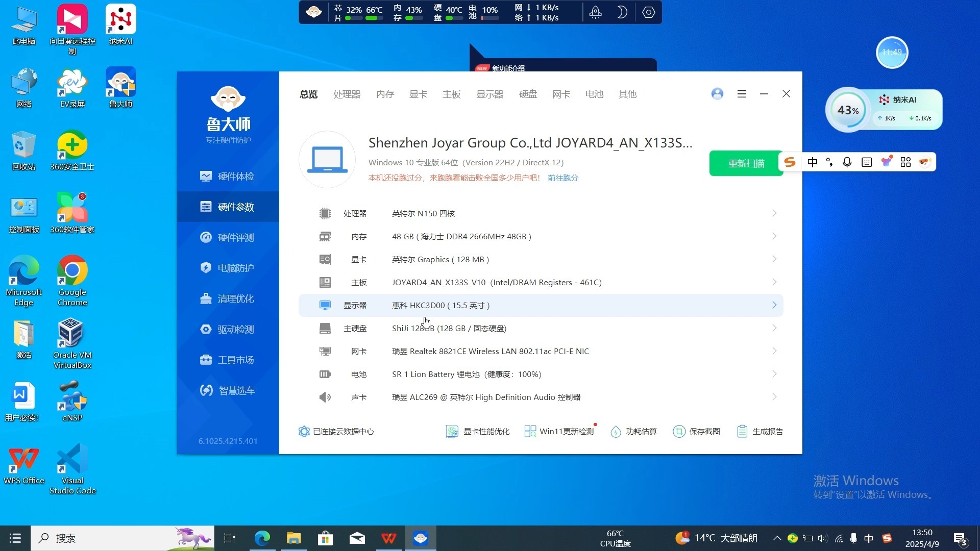The height and width of the screenshot is (551, 980).
Task: Switch to the 其他 tab
Action: tap(627, 94)
